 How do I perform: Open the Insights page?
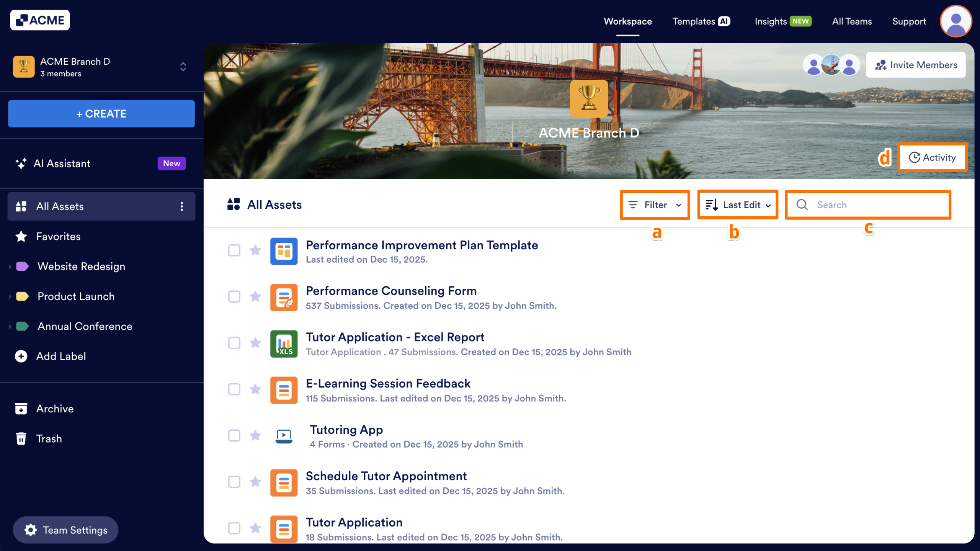770,21
